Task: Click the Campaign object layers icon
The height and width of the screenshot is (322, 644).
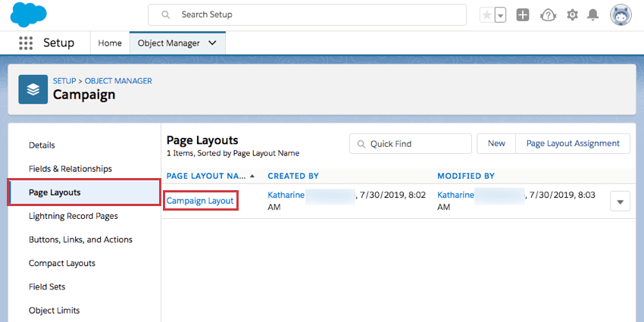Action: [x=33, y=89]
